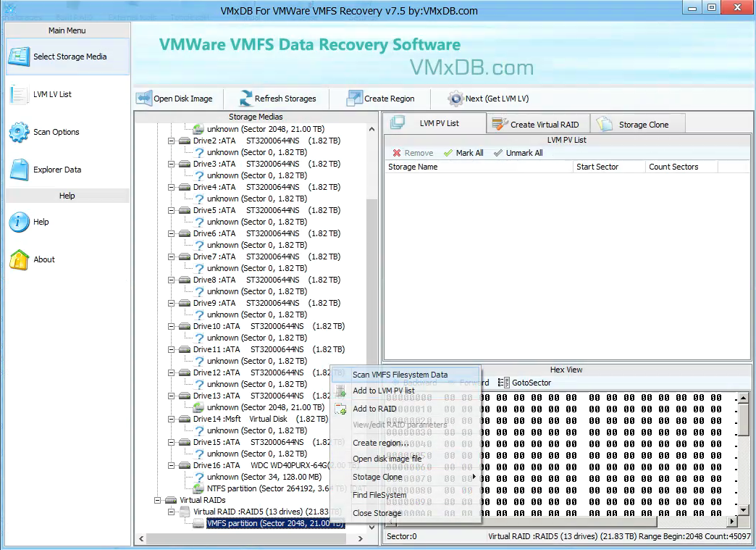Click the VMFS partition icon

(x=198, y=523)
